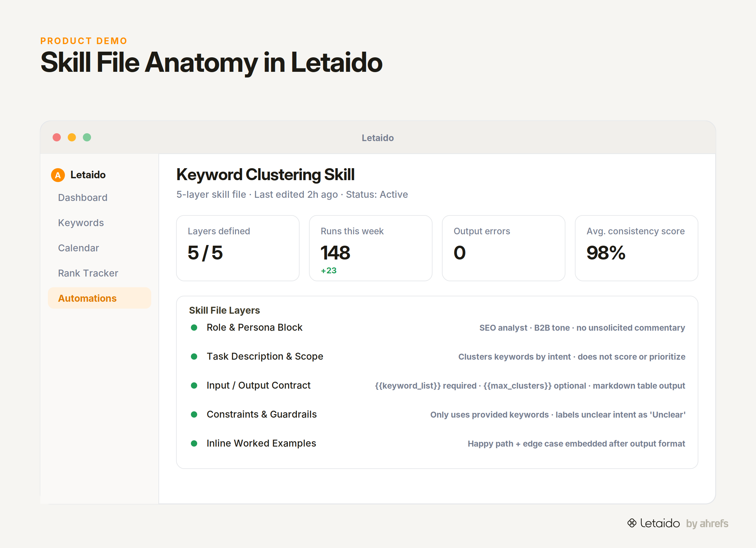Click green status dot for Inline Worked Examples
The image size is (756, 548).
[194, 444]
